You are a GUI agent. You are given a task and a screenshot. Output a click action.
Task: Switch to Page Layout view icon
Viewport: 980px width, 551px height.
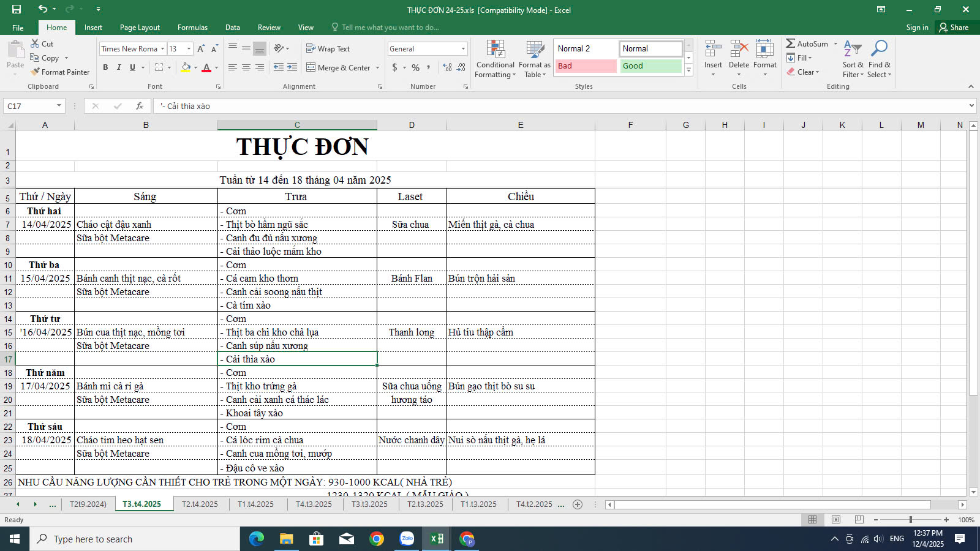(x=836, y=520)
